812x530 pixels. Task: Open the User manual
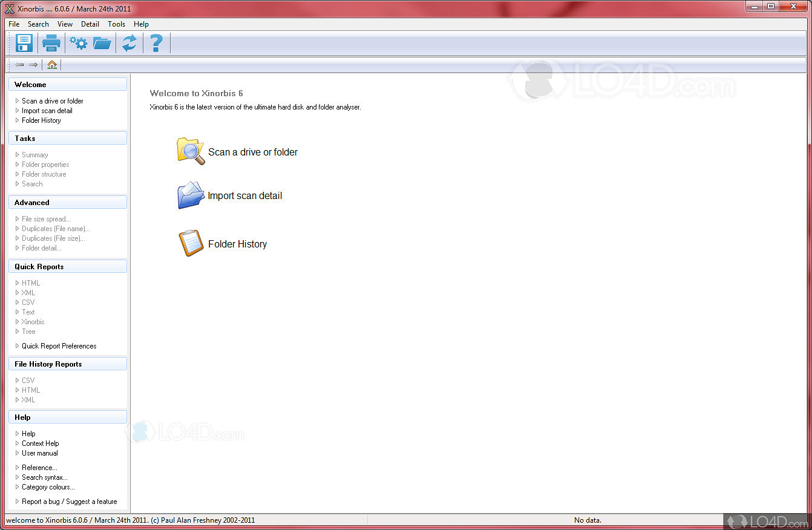point(40,453)
